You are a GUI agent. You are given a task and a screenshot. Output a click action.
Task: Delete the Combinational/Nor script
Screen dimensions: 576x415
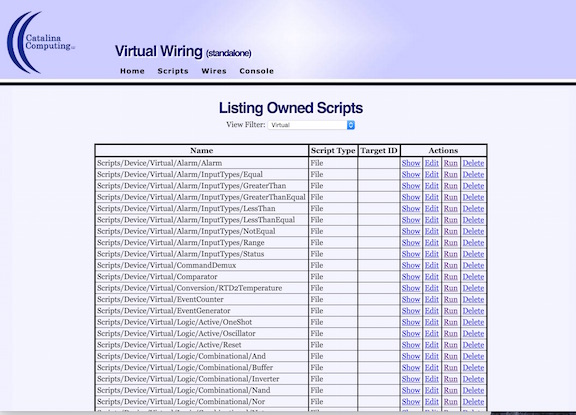(x=473, y=402)
